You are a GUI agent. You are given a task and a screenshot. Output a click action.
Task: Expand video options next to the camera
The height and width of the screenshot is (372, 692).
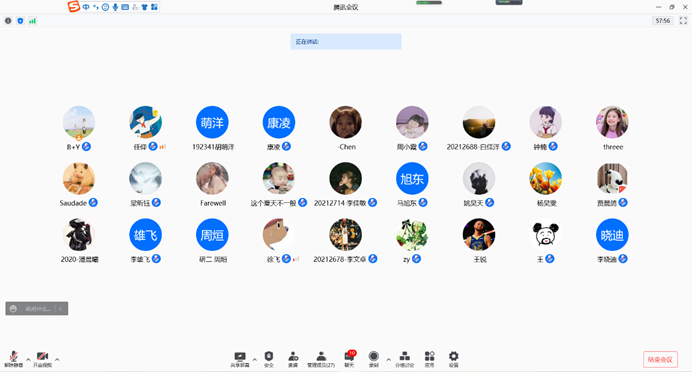57,360
